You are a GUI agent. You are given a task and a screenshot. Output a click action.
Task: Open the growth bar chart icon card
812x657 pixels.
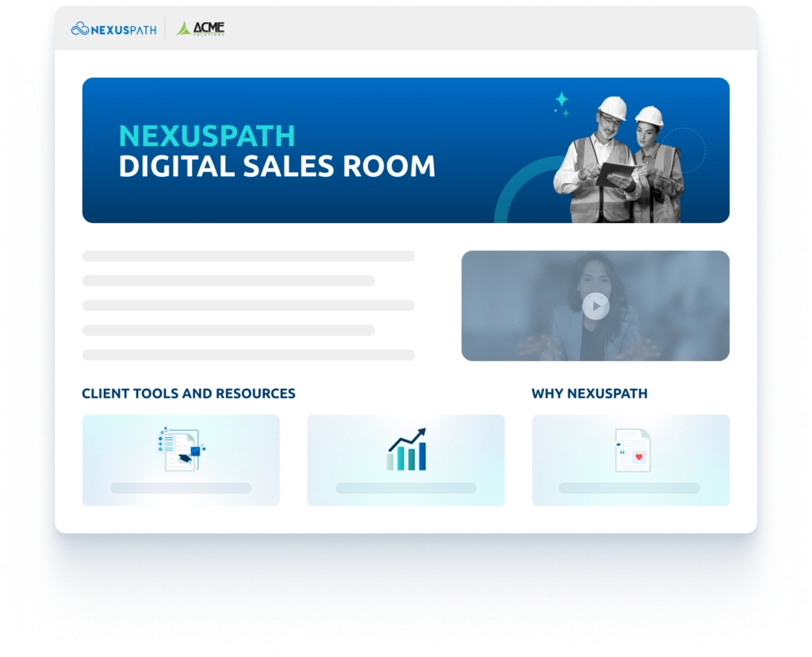tap(406, 460)
